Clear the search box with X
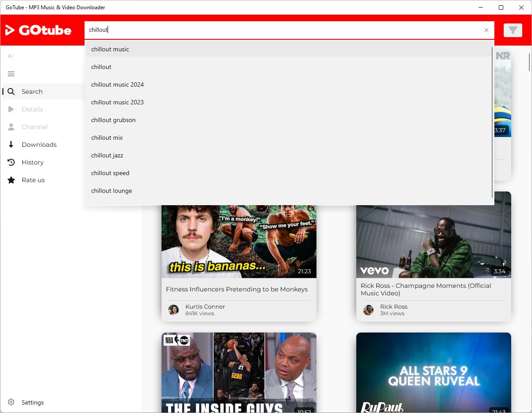This screenshot has width=532, height=413. coord(486,30)
